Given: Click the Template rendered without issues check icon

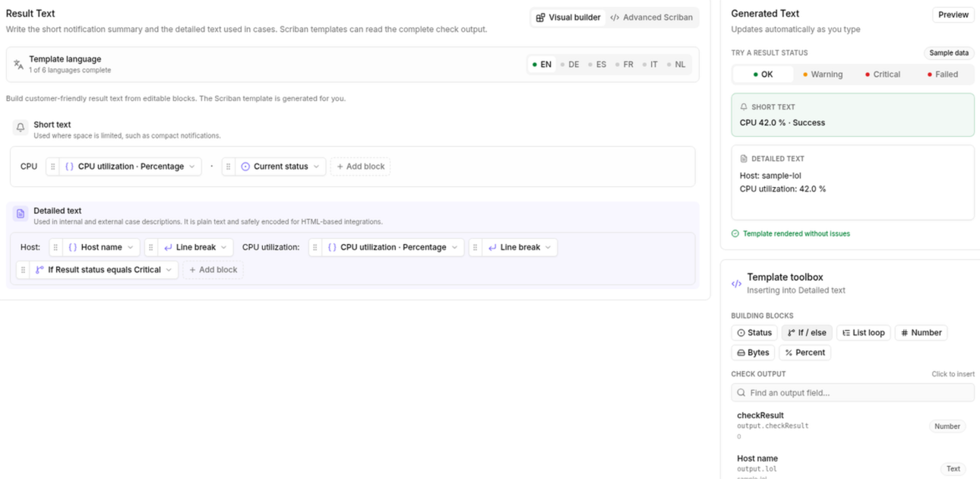Looking at the screenshot, I should click(735, 233).
